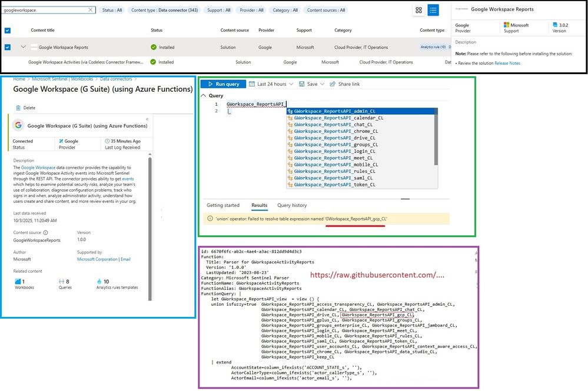Collapse the Query section chevron
This screenshot has height=391, width=588.
tap(203, 95)
